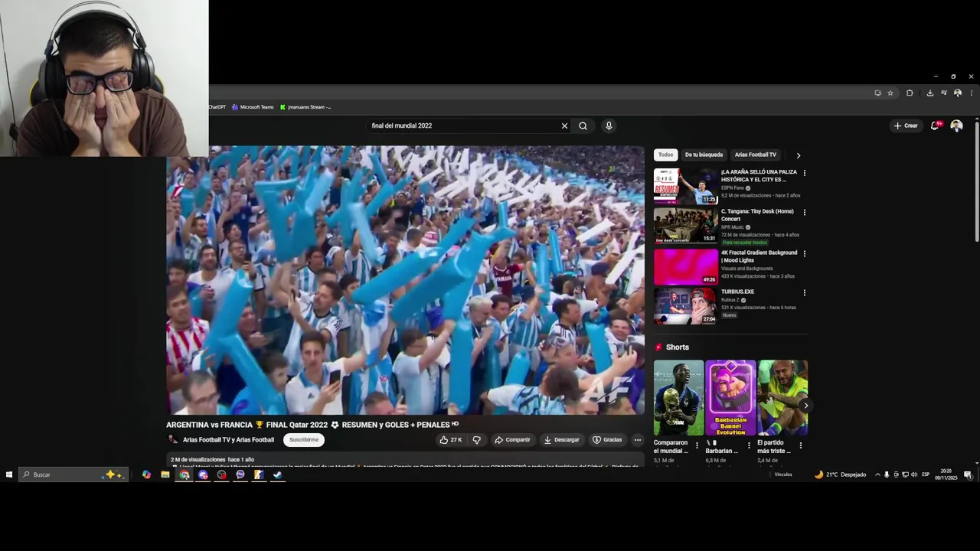Open El partido más triste short thumbnail
Image resolution: width=980 pixels, height=551 pixels.
tap(782, 398)
